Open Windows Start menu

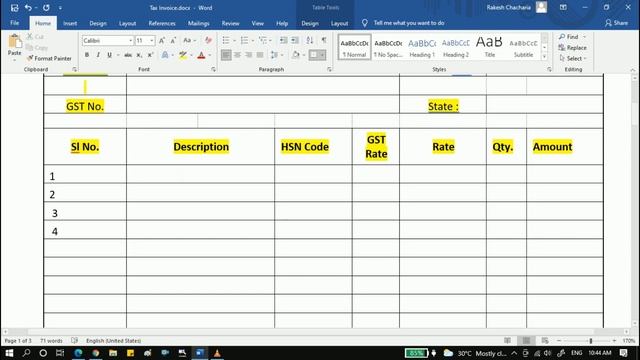[x=9, y=353]
